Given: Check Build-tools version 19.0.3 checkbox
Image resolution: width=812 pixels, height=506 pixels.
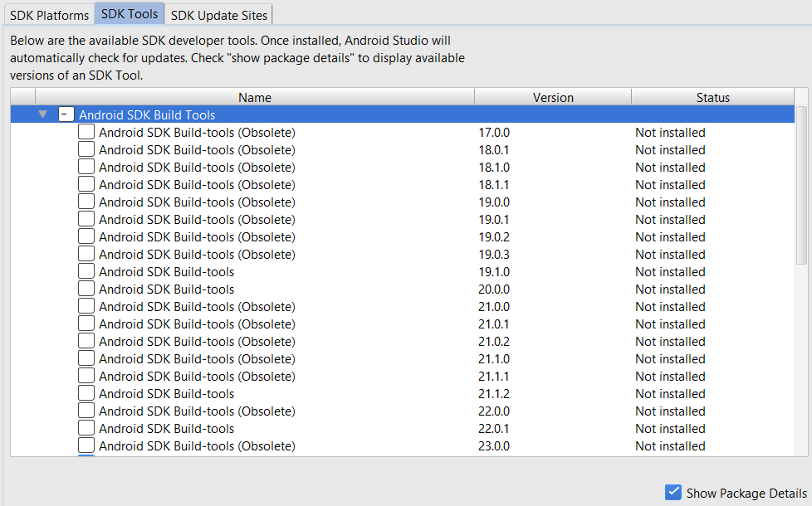Looking at the screenshot, I should coord(86,254).
